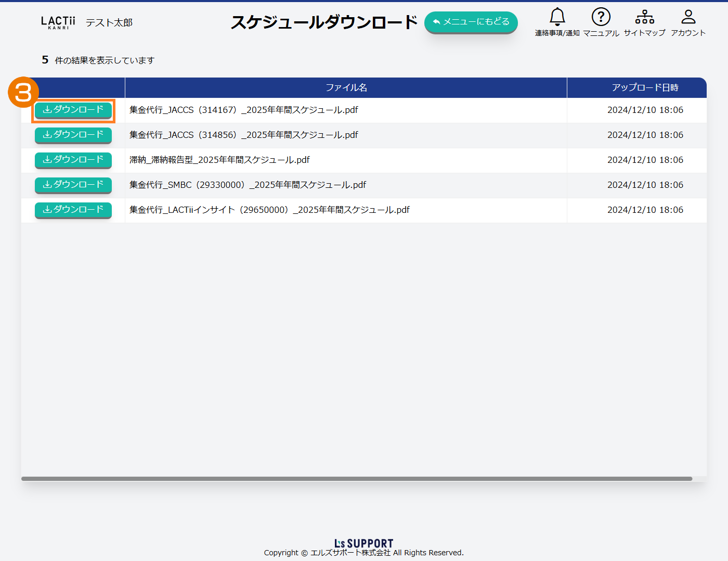The width and height of the screenshot is (728, 561).
Task: Open the manual question mark icon
Action: point(601,17)
